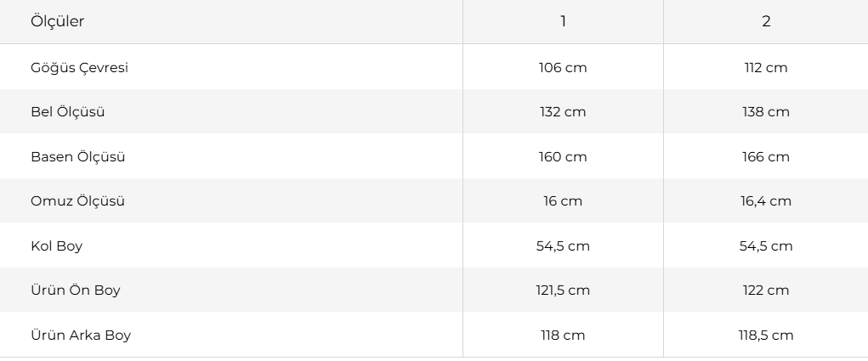
Task: Select the 122 cm front length value
Action: 766,290
